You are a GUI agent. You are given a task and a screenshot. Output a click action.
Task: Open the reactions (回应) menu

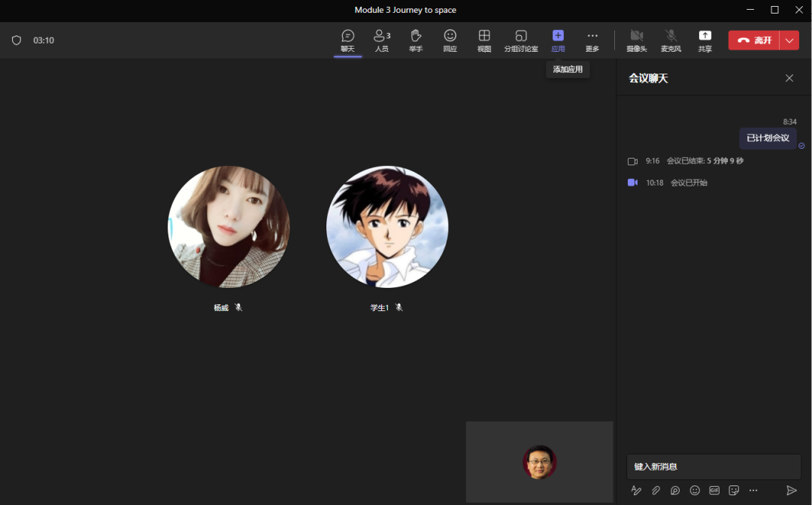click(450, 41)
